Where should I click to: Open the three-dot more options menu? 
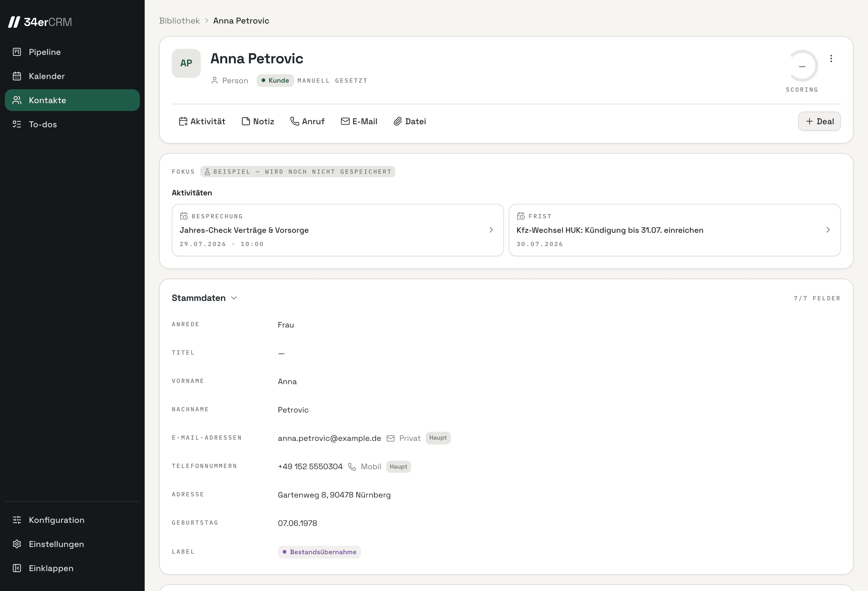[x=831, y=59]
